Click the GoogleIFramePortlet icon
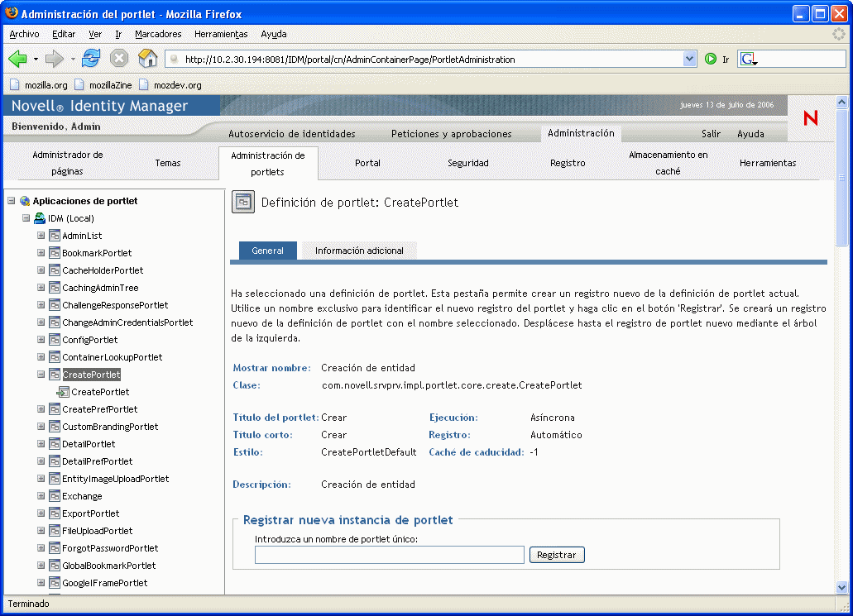 [x=55, y=583]
